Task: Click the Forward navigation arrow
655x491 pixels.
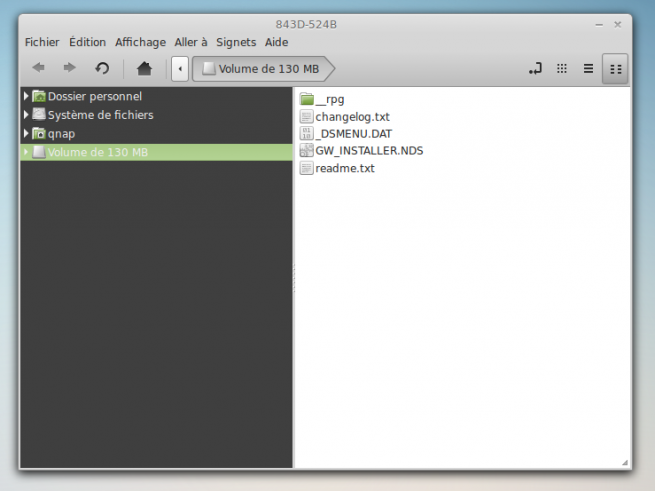Action: [69, 68]
